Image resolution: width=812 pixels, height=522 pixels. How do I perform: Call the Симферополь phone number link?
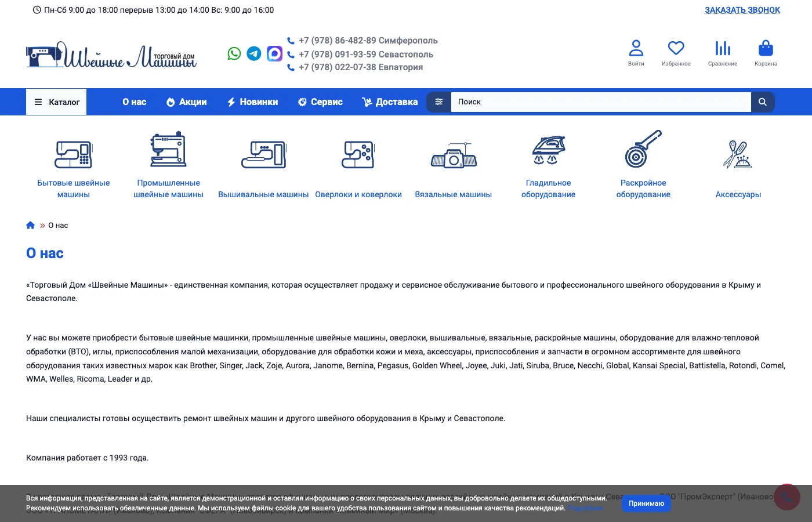[x=368, y=41]
